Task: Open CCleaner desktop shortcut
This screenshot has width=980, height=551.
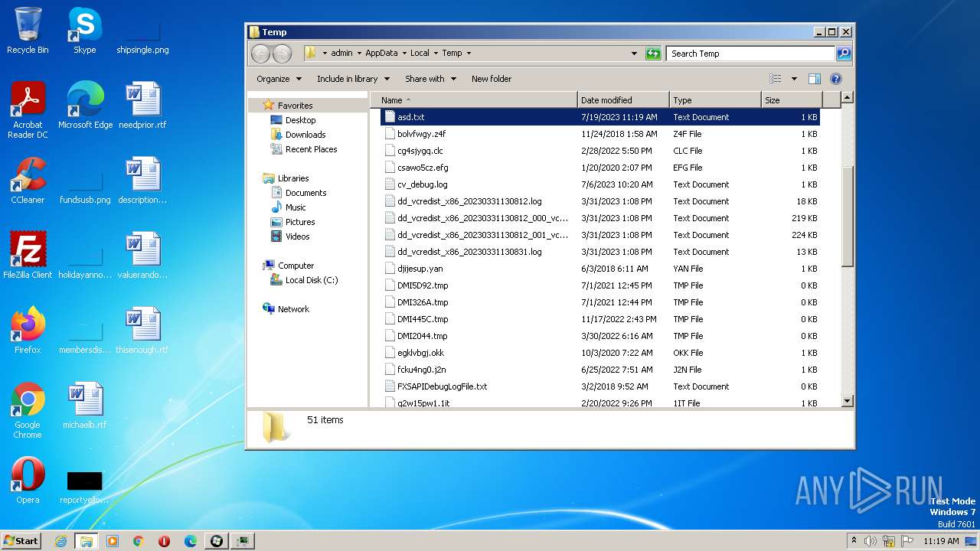Action: point(28,181)
